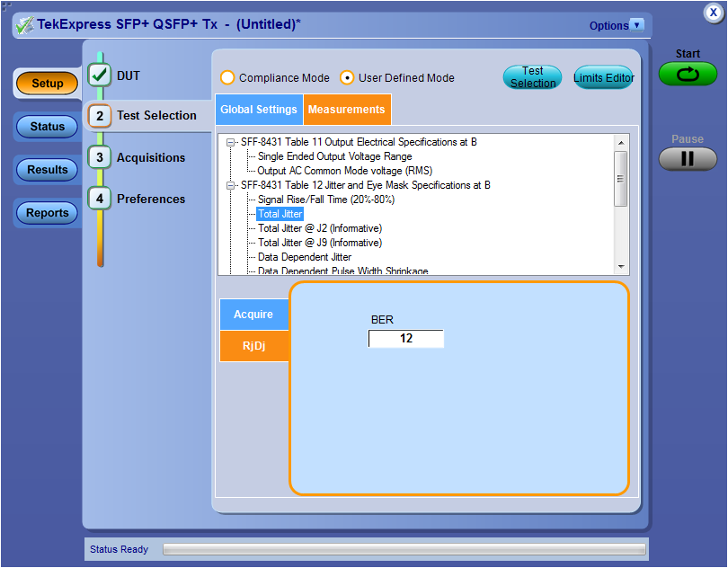728x568 pixels.
Task: Collapse SFF-8431 Table 12 tree node
Action: (x=231, y=185)
